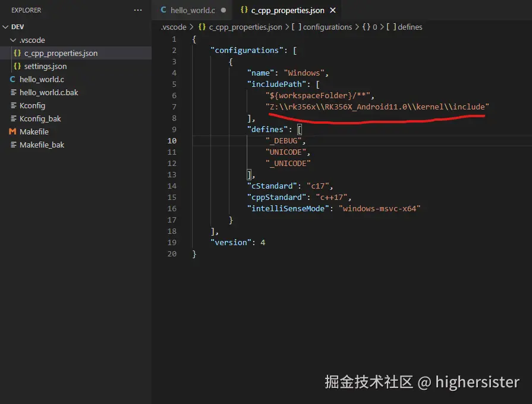Click configurations in the breadcrumb

327,27
